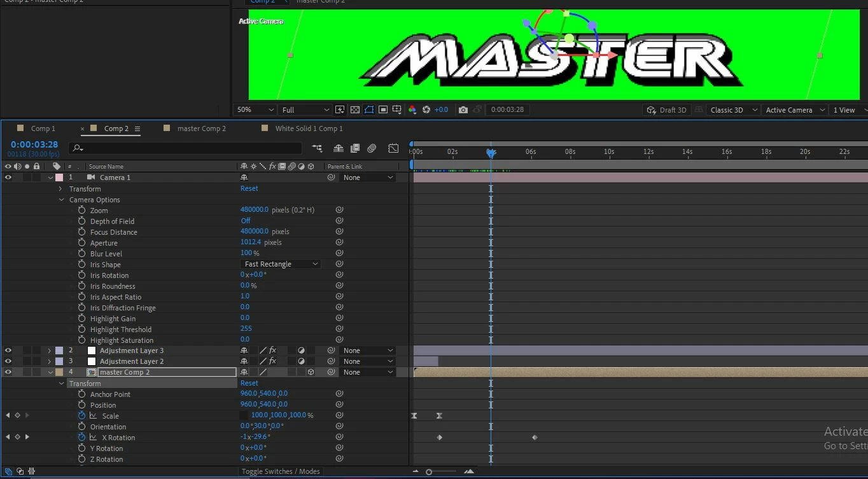Close the Comp 2 timeline tab
This screenshot has height=479, width=868.
[83, 128]
